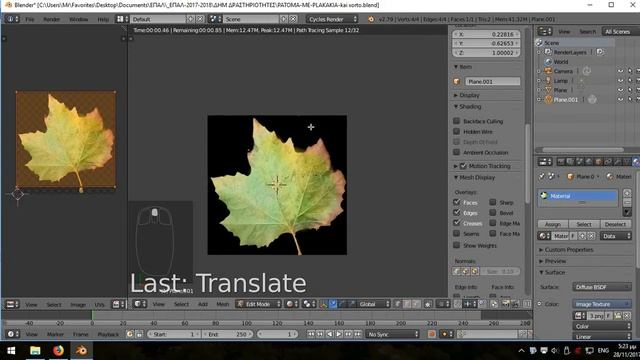
Task: Toggle visibility eye for Plane.001
Action: 621,100
